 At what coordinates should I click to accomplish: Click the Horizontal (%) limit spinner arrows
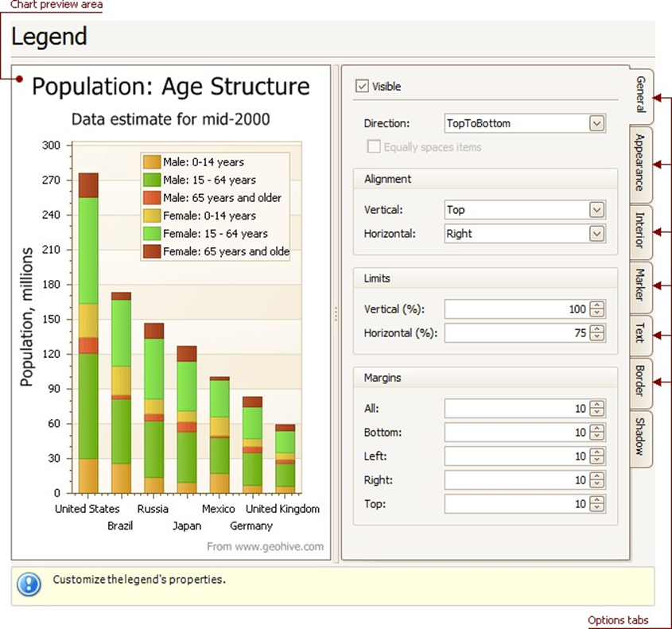point(597,333)
